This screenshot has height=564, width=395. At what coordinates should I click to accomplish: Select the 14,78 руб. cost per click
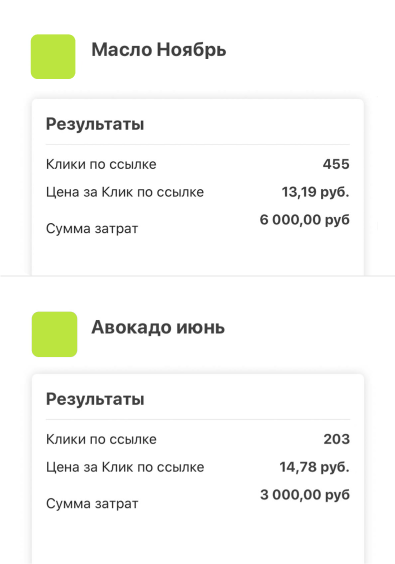[314, 467]
